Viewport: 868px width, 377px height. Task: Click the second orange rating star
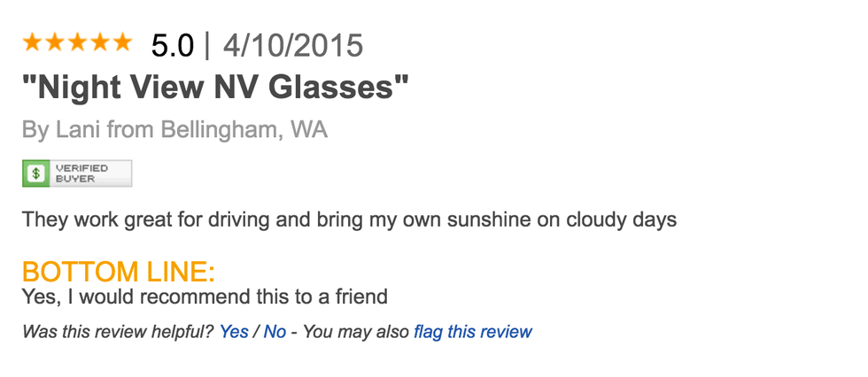54,42
